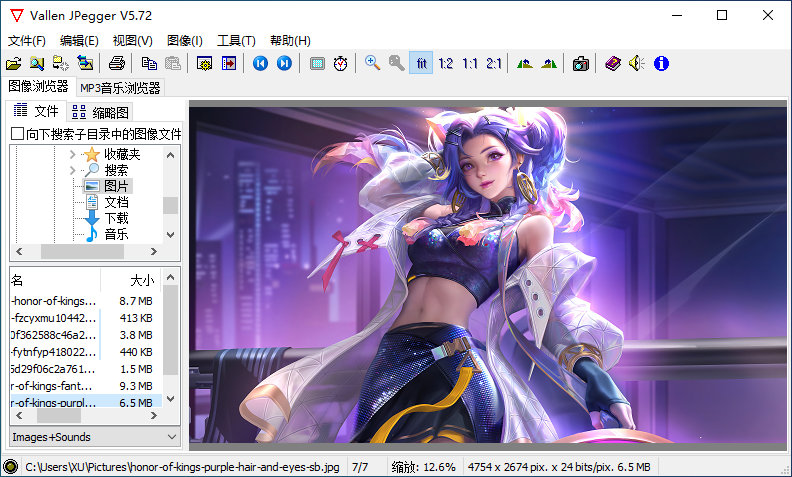Click the folder tree scroll up arrow
The width and height of the screenshot is (792, 477).
point(170,155)
